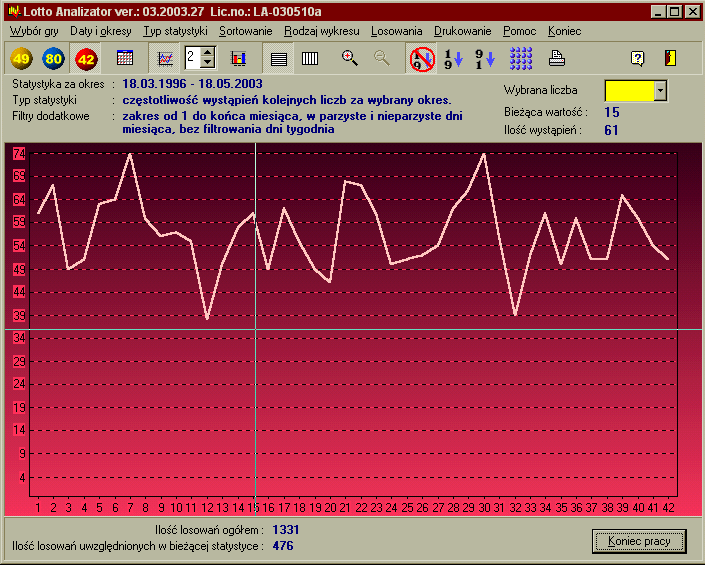This screenshot has width=705, height=565.
Task: Expand the Wybrana liczba dropdown arrow
Action: (x=660, y=91)
